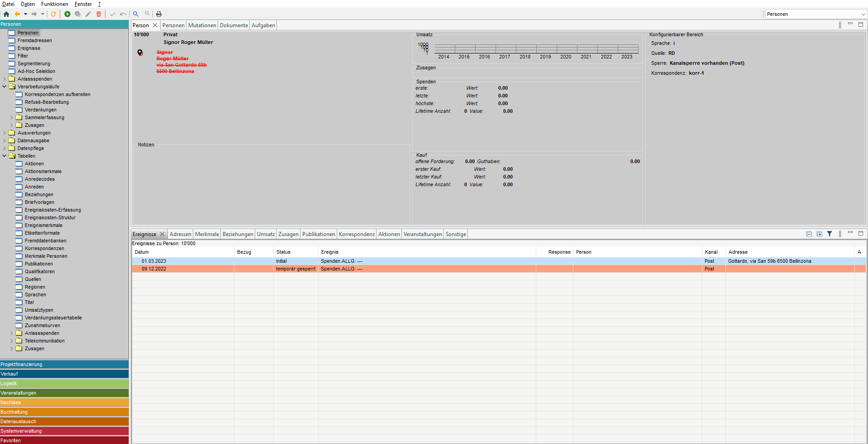Collapse the Verarbeitungsläufe folder
The image size is (868, 444).
click(x=5, y=87)
